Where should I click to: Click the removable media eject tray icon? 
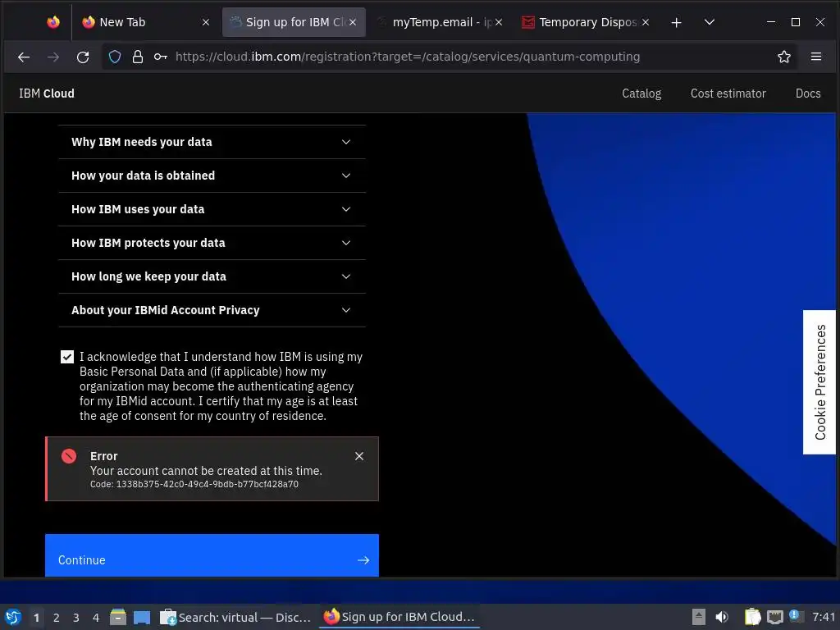coord(699,617)
